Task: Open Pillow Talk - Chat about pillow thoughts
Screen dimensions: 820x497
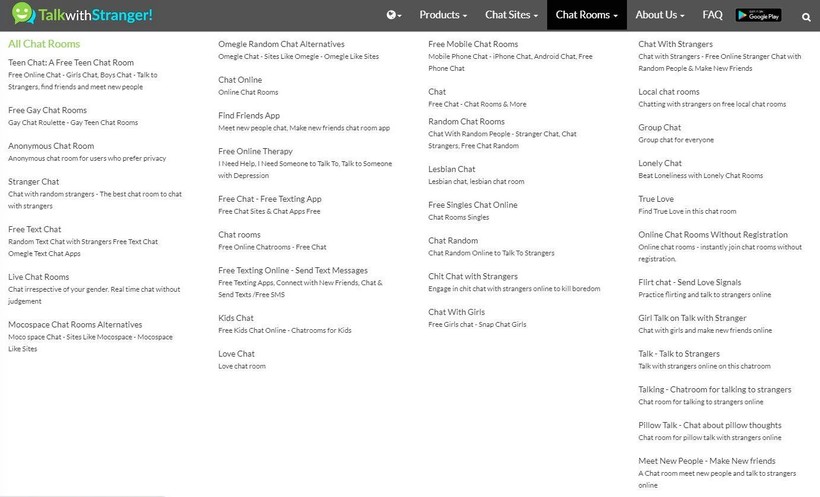Action: 710,425
